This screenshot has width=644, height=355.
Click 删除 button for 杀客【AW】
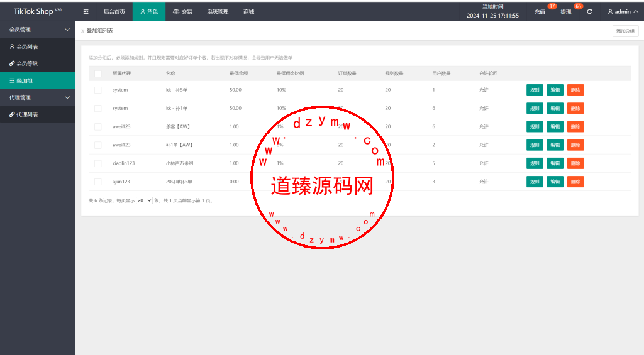pos(575,127)
